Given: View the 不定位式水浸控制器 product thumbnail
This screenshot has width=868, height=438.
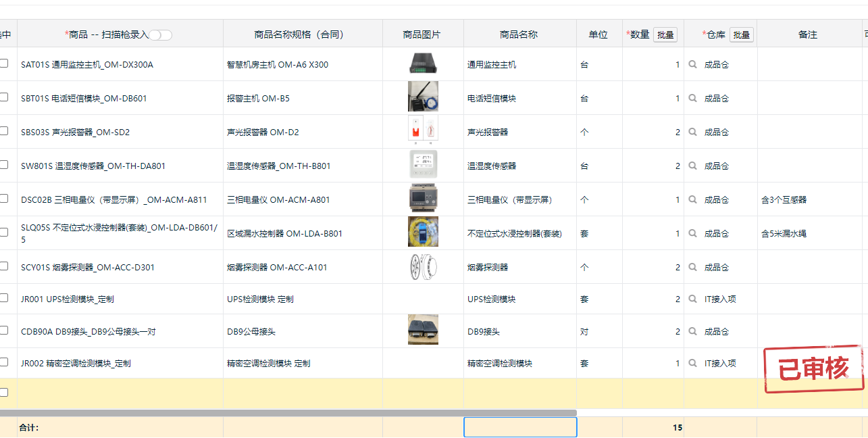Looking at the screenshot, I should pos(423,232).
